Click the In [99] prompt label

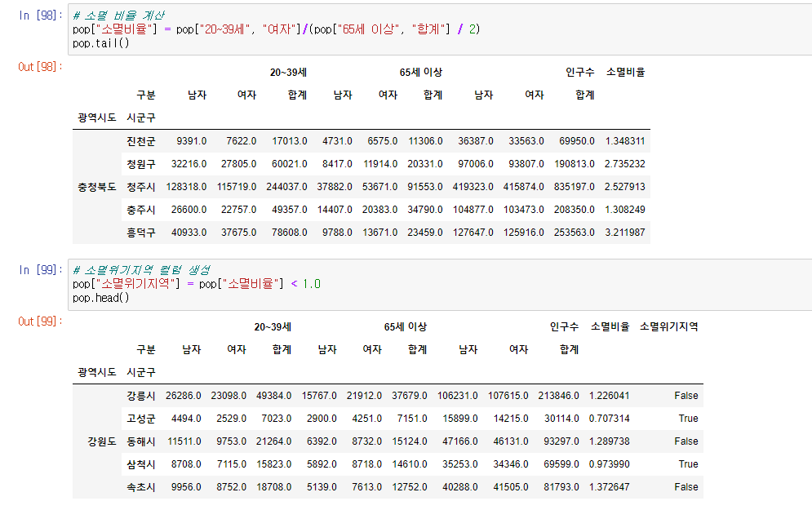(40, 270)
